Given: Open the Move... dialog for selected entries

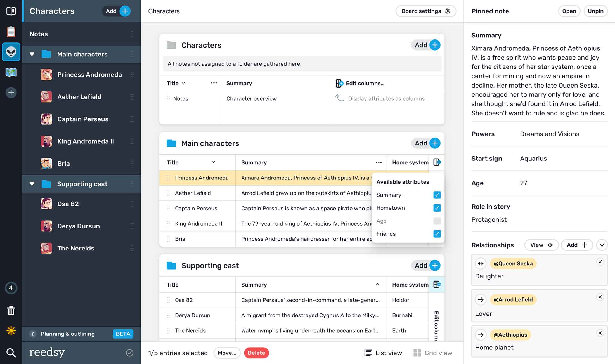Looking at the screenshot, I should 227,353.
